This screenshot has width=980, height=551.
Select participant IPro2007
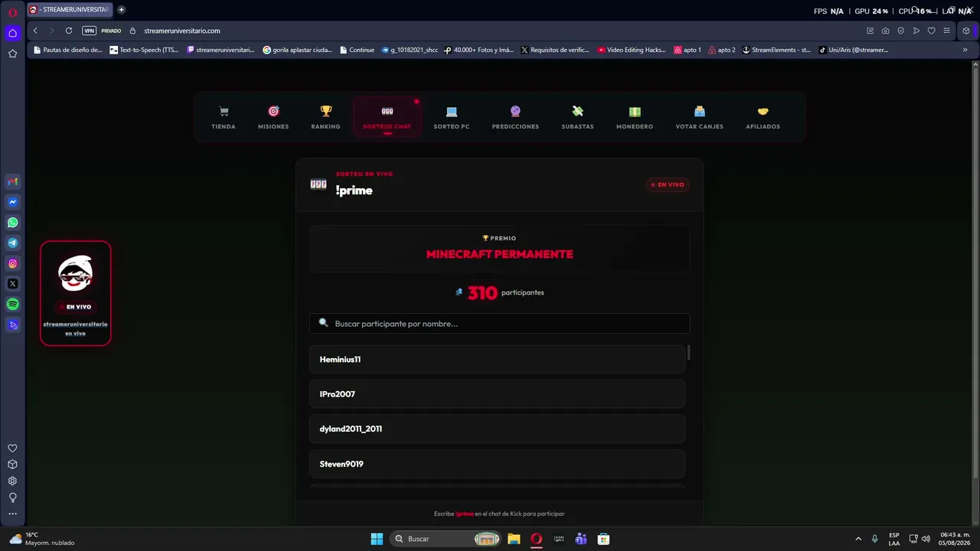click(x=497, y=394)
